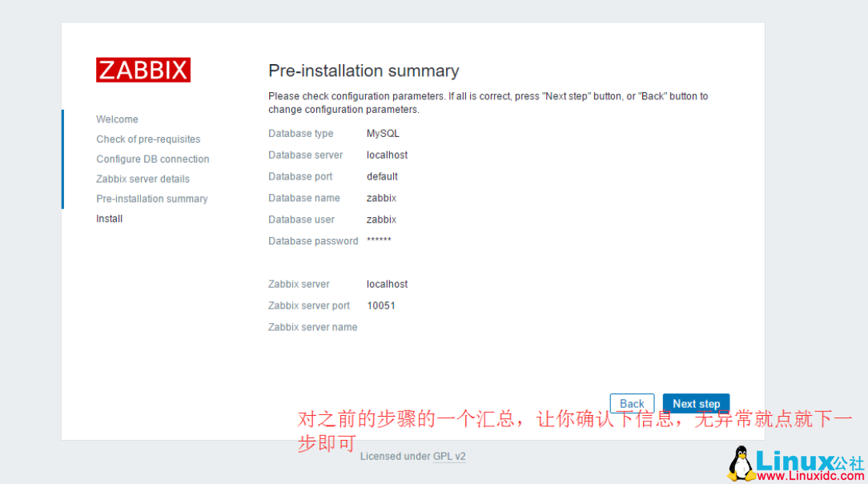
Task: Click Database user zabbix value
Action: coord(381,220)
